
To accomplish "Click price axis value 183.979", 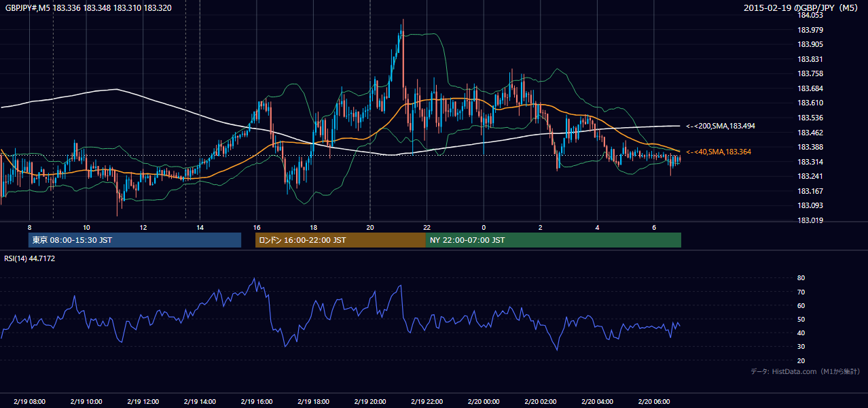I will pos(810,30).
